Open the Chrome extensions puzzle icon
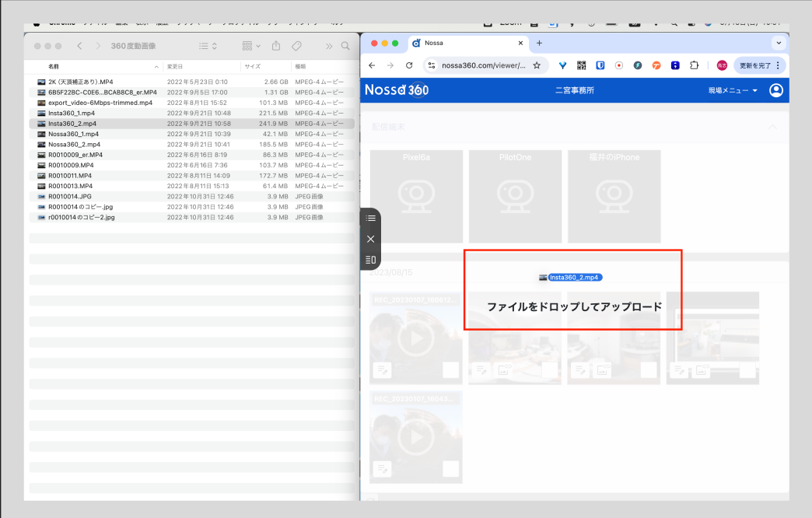The height and width of the screenshot is (518, 812). 694,65
